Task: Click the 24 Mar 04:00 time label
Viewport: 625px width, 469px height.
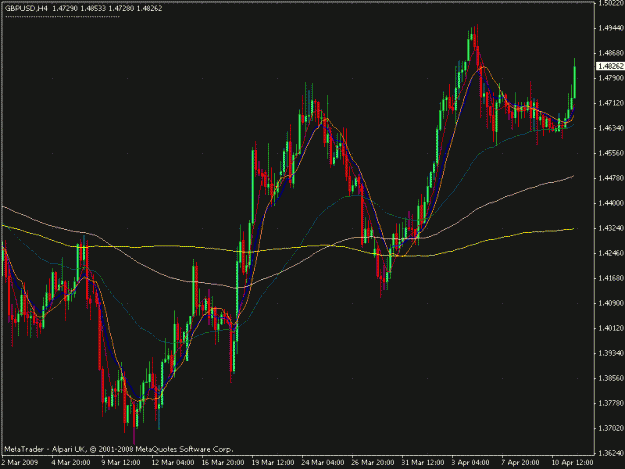Action: pos(323,463)
